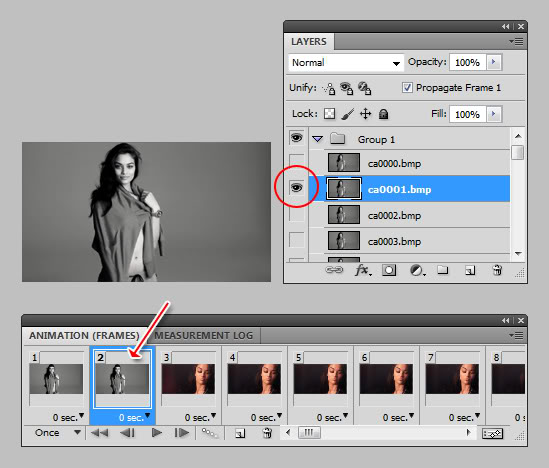Select the Layers tab
Image resolution: width=549 pixels, height=468 pixels.
(x=309, y=41)
